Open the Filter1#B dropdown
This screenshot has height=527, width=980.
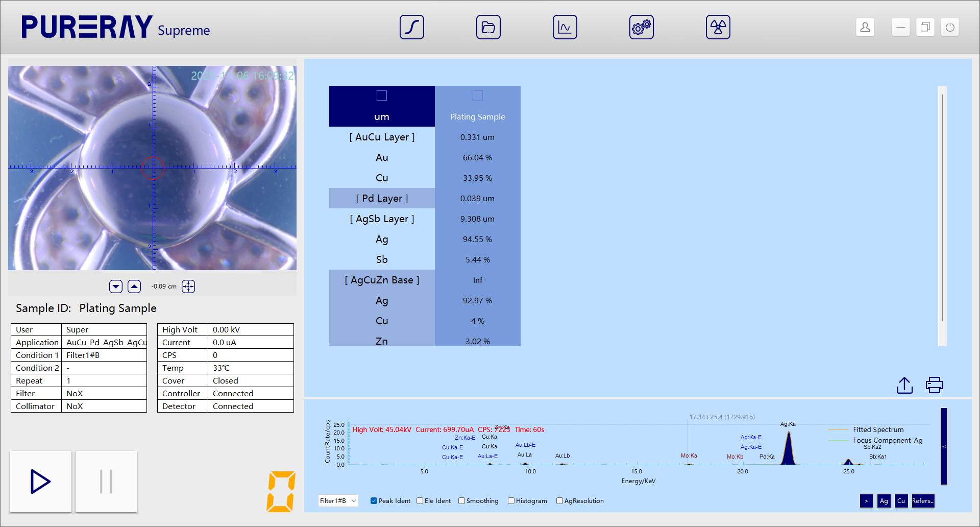pos(337,501)
